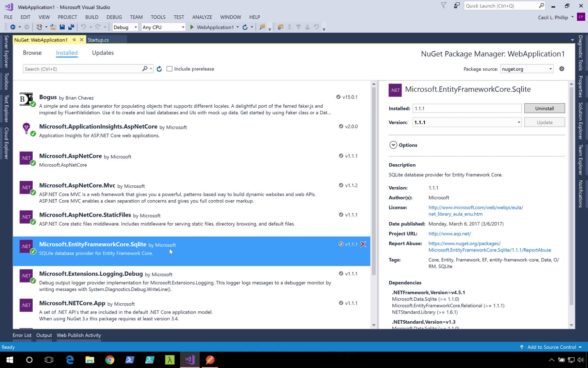Screen dimensions: 588x368
Task: Click the Save All toolbar icon
Action: pyautogui.click(x=71, y=27)
